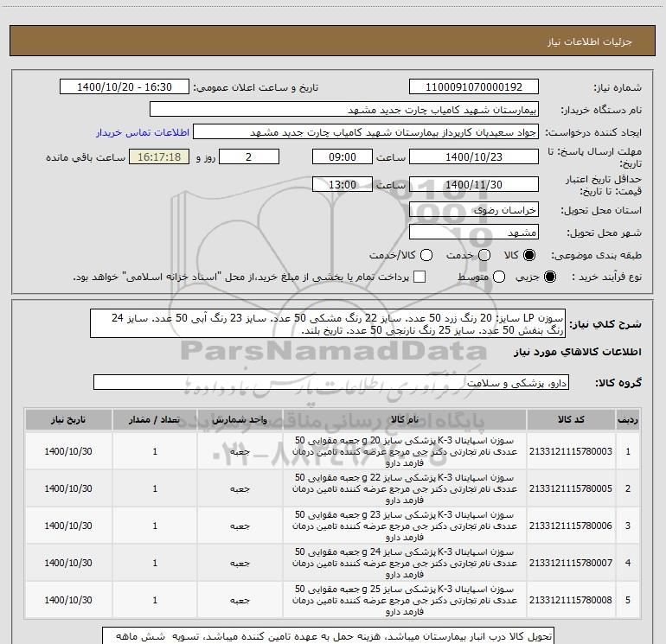Select the خدمت radio button
666x644 pixels.
pos(484,255)
